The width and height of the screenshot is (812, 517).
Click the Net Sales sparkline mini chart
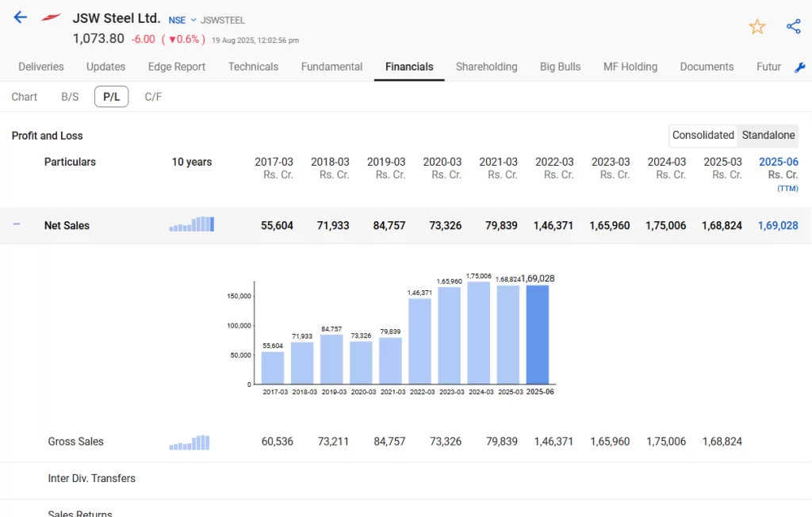[192, 224]
